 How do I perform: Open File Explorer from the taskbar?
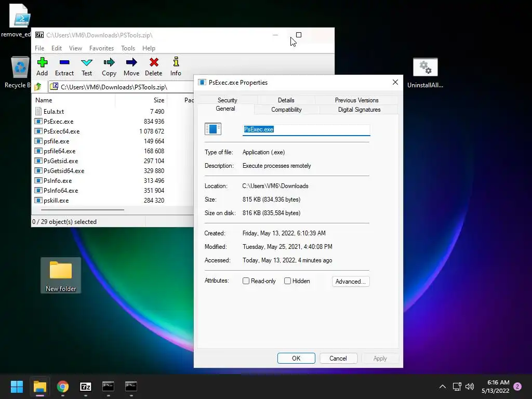coord(39,387)
